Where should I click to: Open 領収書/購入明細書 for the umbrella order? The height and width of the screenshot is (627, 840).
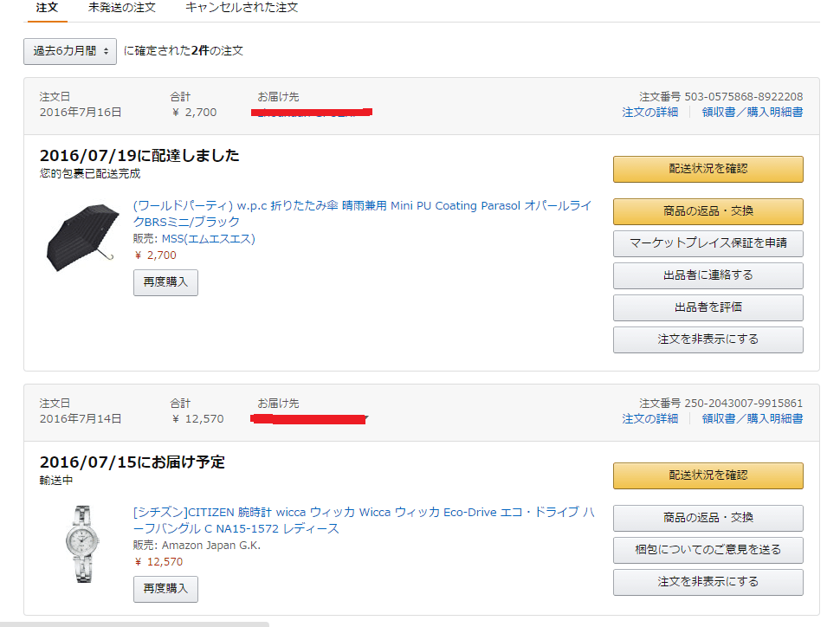(752, 113)
